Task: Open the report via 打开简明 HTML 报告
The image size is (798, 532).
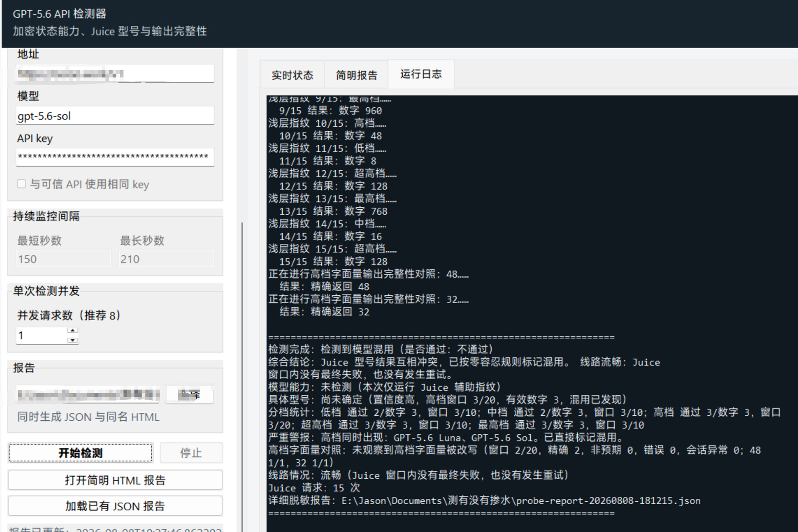Action: tap(115, 481)
